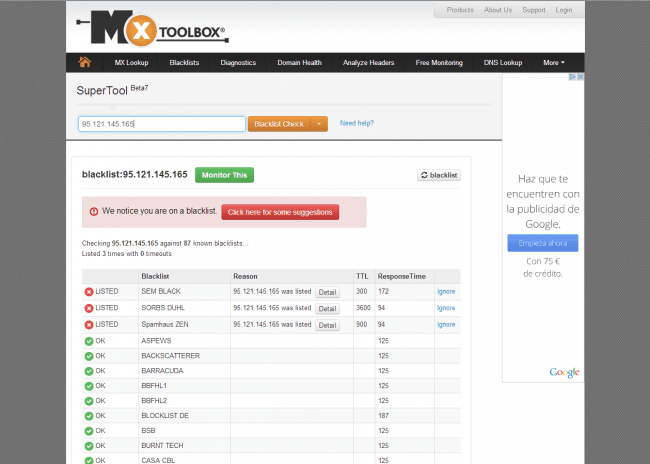Click the red listed icon for SORBS DUHL
650x464 pixels.
click(89, 308)
